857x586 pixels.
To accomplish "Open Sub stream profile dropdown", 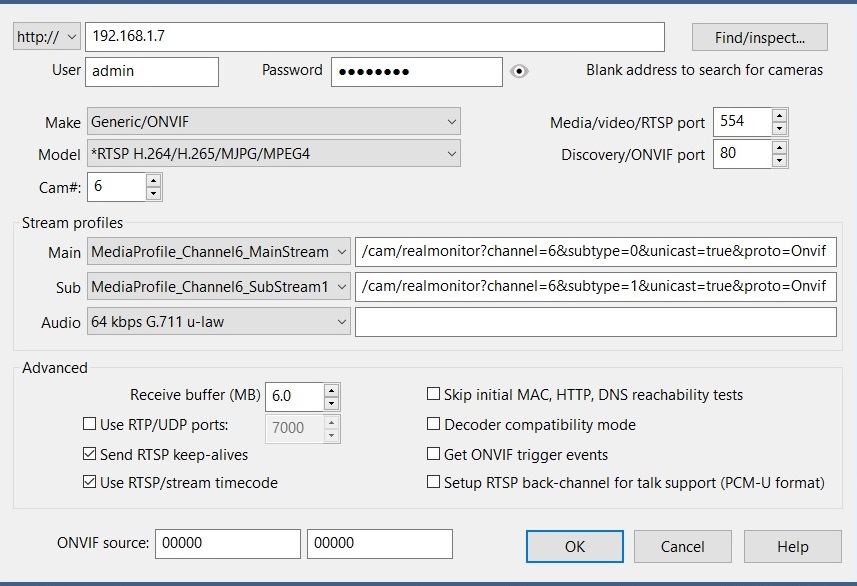I will tap(219, 286).
